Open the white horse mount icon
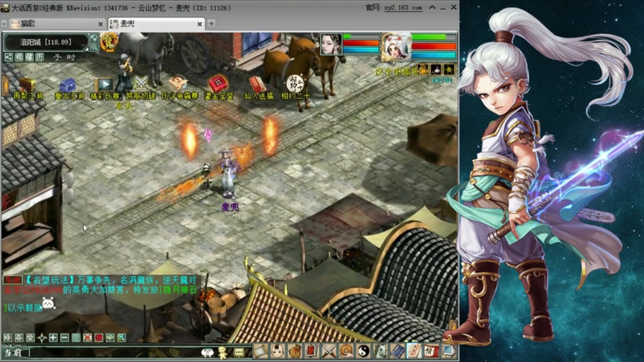 (381, 351)
